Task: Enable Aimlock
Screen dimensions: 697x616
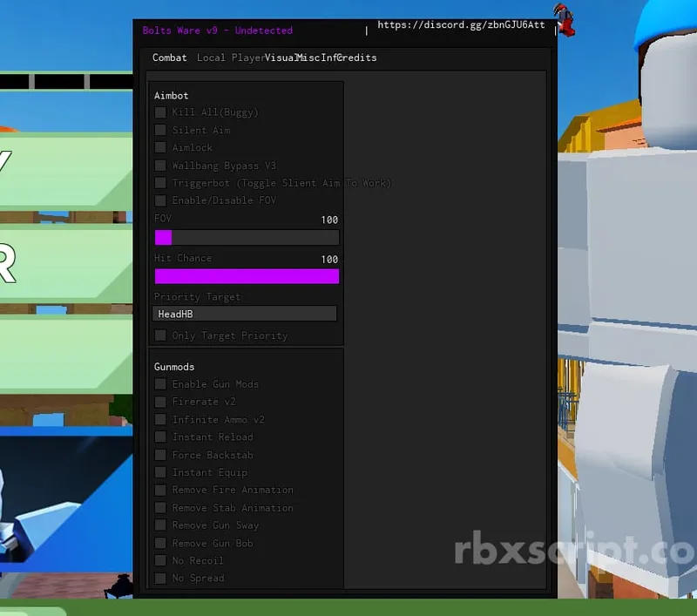Action: pos(160,147)
